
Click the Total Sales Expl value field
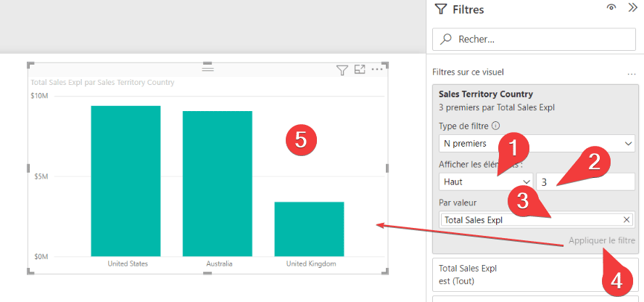coord(537,220)
